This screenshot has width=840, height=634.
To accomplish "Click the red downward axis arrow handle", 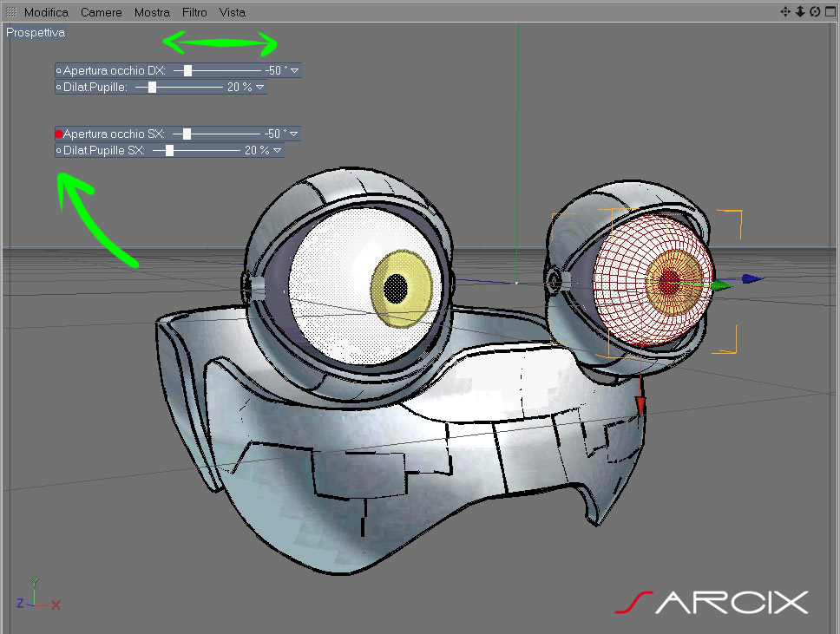I will (640, 407).
